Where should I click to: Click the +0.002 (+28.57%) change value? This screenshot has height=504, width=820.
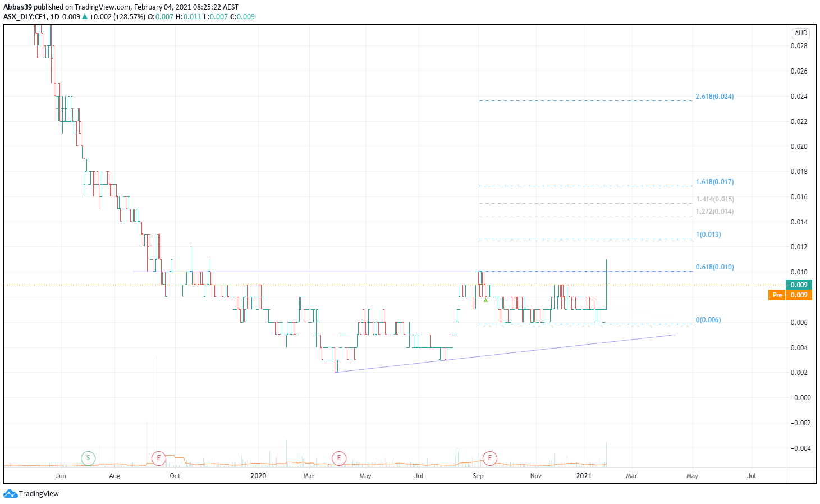click(117, 16)
